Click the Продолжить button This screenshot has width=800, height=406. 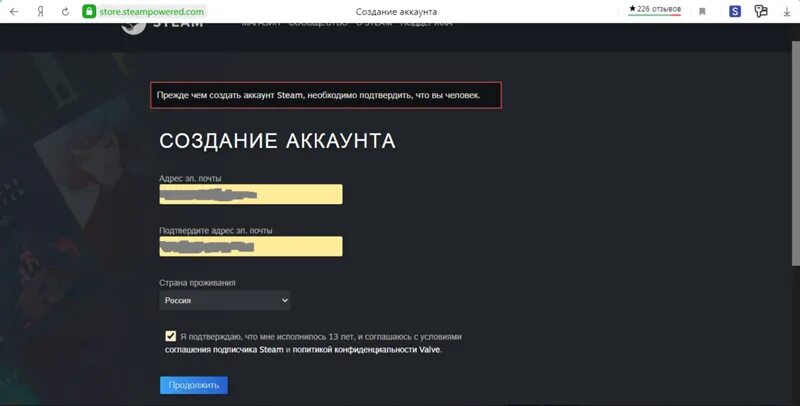[194, 385]
